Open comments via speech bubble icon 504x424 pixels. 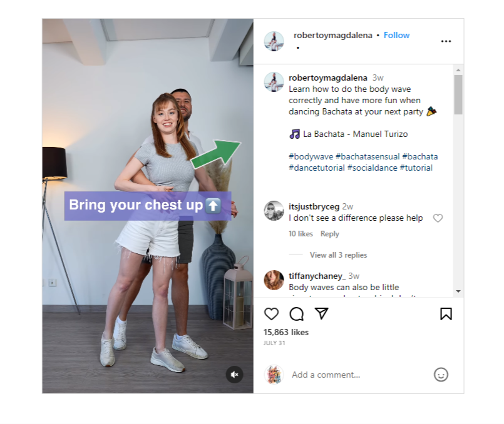pos(296,314)
